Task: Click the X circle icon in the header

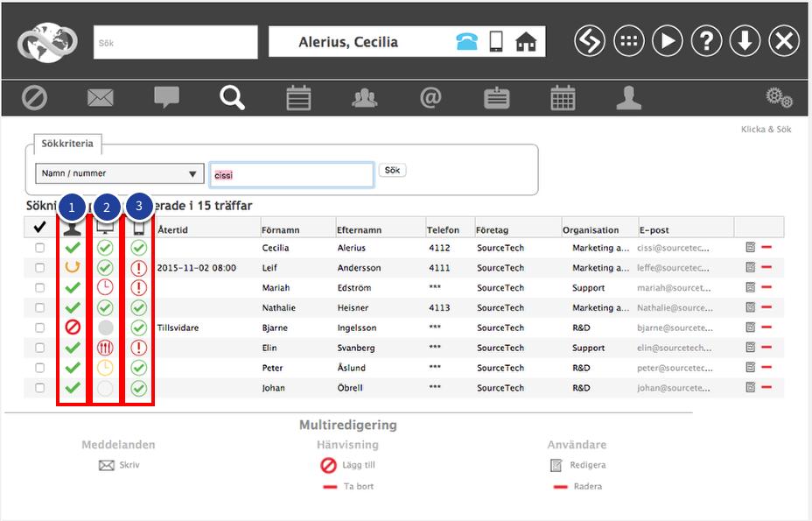Action: (x=784, y=41)
